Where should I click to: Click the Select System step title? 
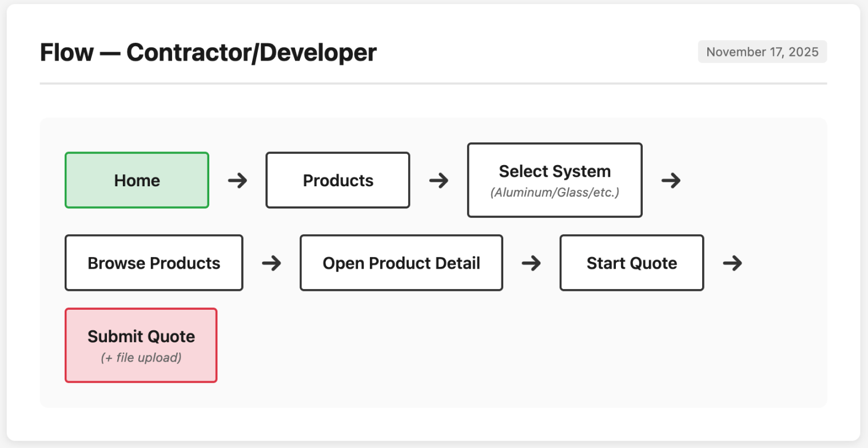[554, 171]
